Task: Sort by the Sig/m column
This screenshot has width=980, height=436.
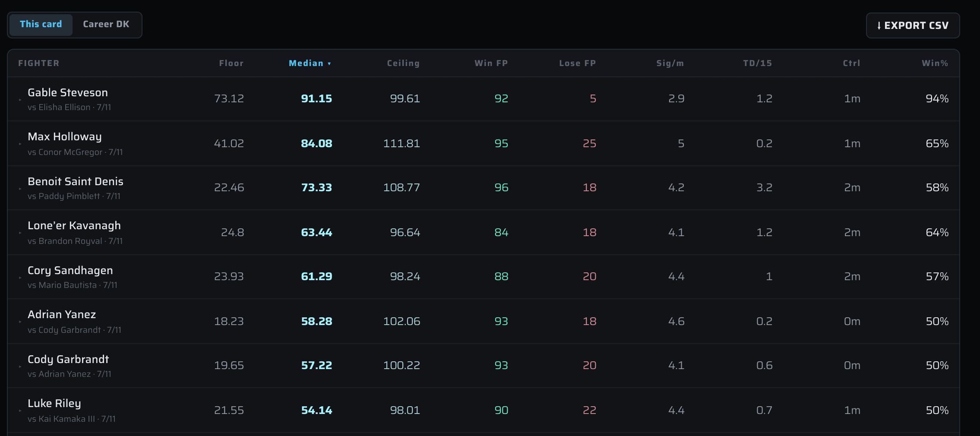Action: 670,63
